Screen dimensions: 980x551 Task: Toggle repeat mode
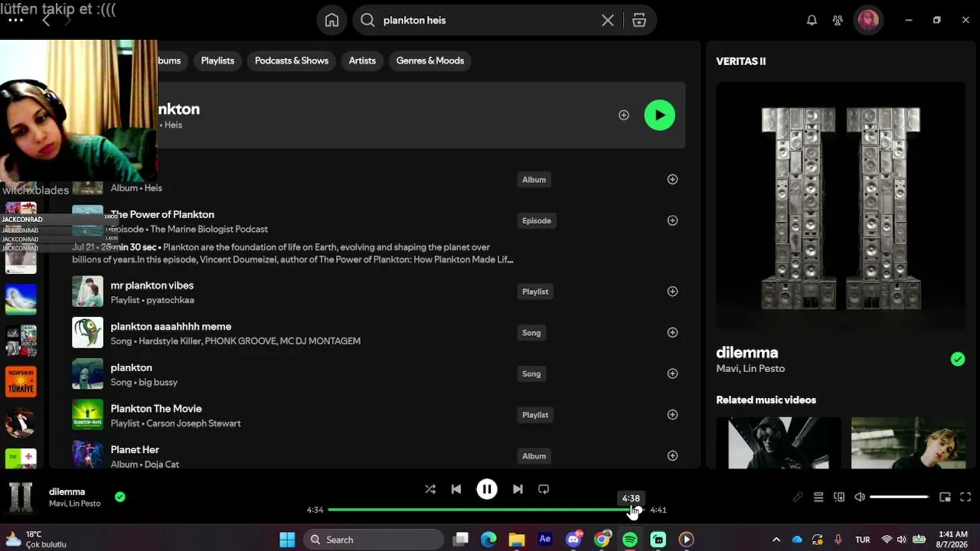click(544, 489)
